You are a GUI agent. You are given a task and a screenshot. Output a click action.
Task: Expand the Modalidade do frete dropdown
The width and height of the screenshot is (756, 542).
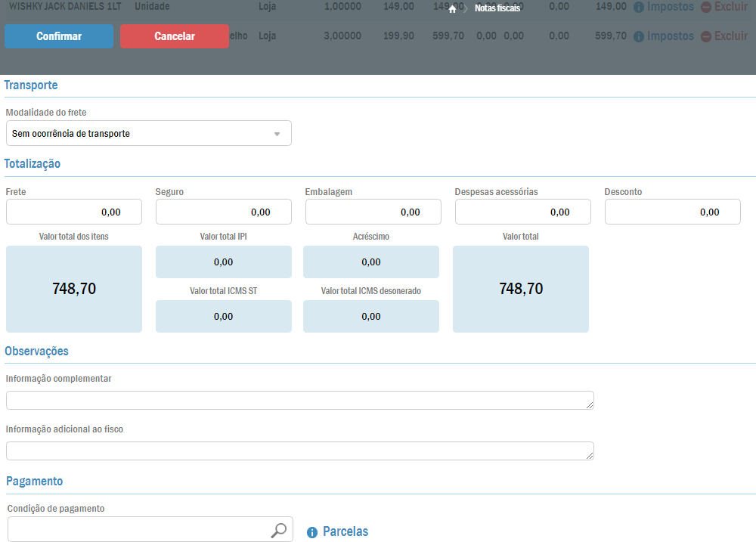(277, 134)
